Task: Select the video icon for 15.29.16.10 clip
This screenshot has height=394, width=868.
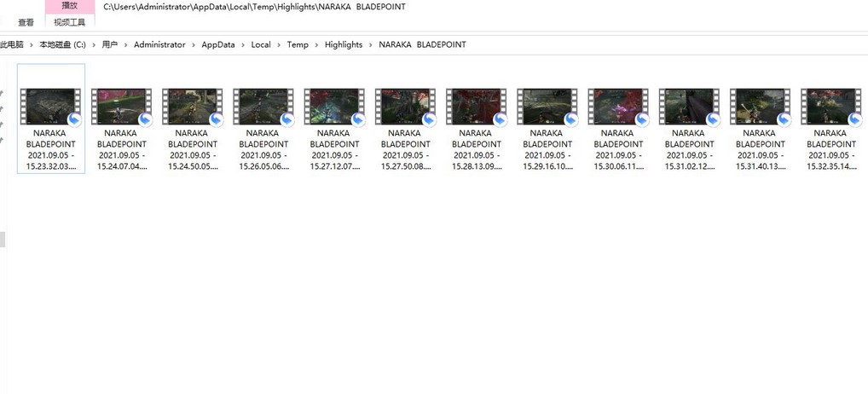Action: pos(547,107)
